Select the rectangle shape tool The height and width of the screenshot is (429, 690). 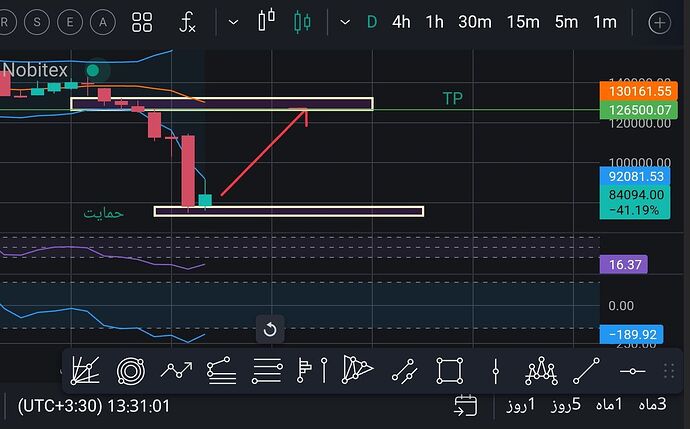(x=449, y=371)
